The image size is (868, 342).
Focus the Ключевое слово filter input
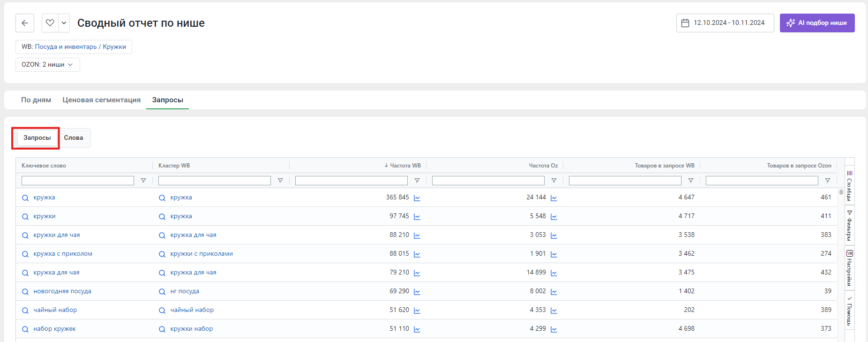[x=78, y=181]
